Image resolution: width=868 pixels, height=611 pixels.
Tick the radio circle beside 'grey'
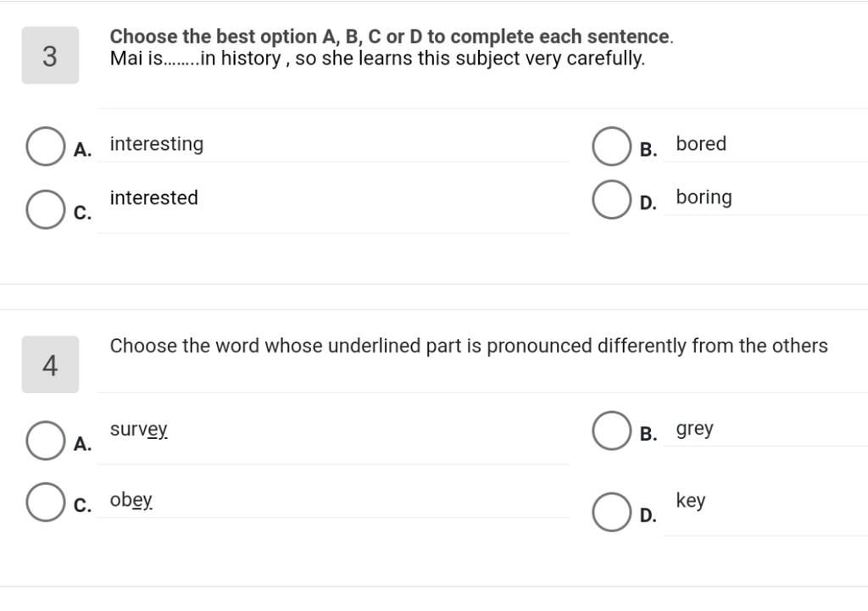[x=611, y=431]
